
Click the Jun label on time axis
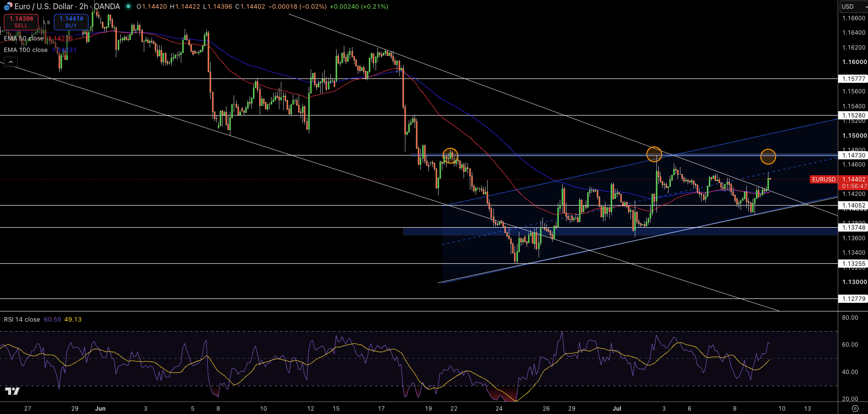(100, 408)
